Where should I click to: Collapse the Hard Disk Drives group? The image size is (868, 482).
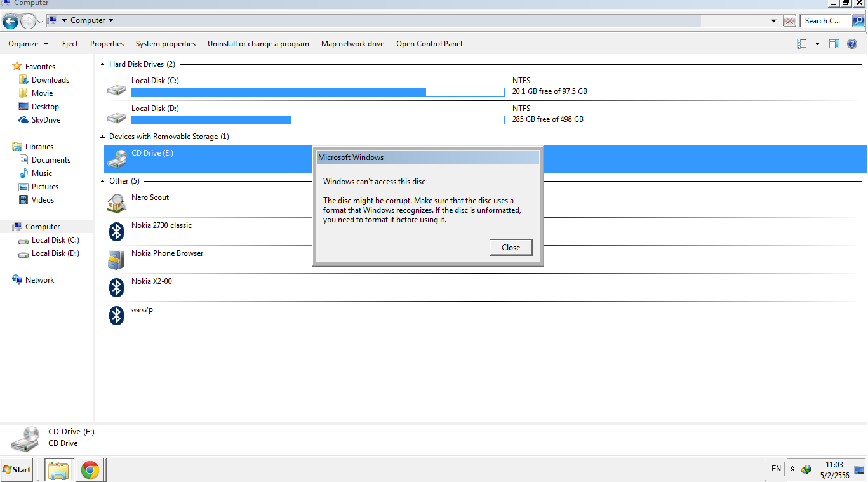pyautogui.click(x=103, y=64)
